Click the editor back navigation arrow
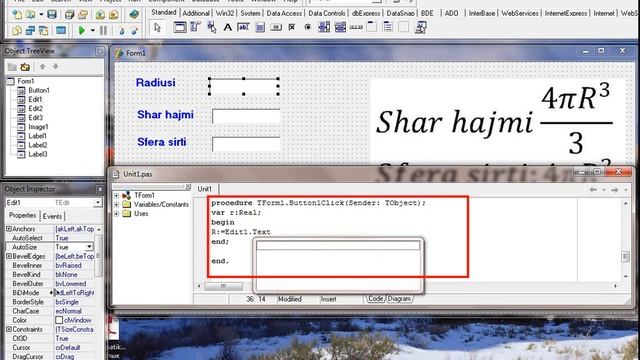The height and width of the screenshot is (360, 640). 593,189
